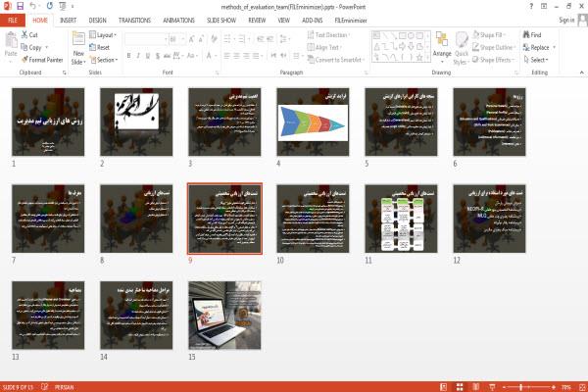Collapse the ribbon
This screenshot has width=588, height=392.
581,73
